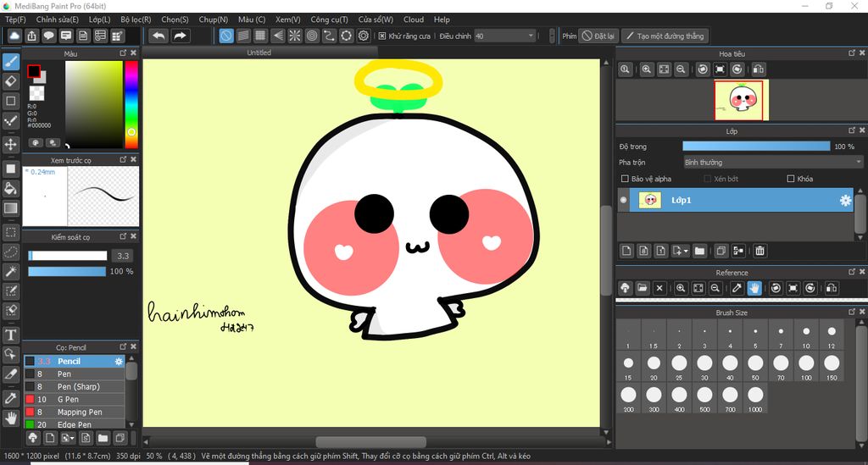Image resolution: width=868 pixels, height=465 pixels.
Task: Create a new layer in Lớp panel
Action: (x=626, y=251)
